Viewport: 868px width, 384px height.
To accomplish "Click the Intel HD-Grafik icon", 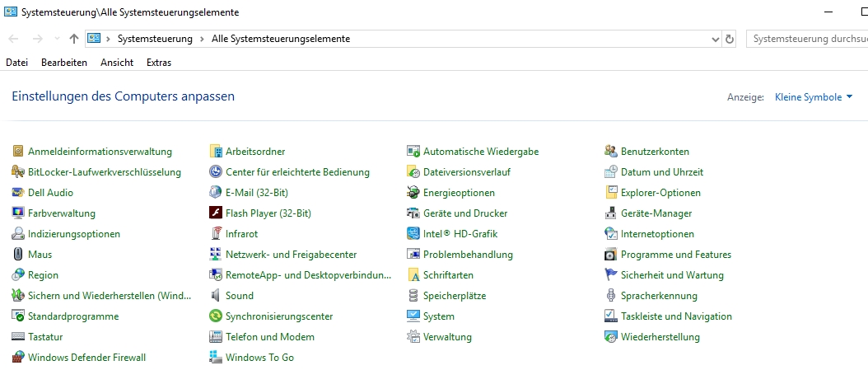I will [x=413, y=234].
